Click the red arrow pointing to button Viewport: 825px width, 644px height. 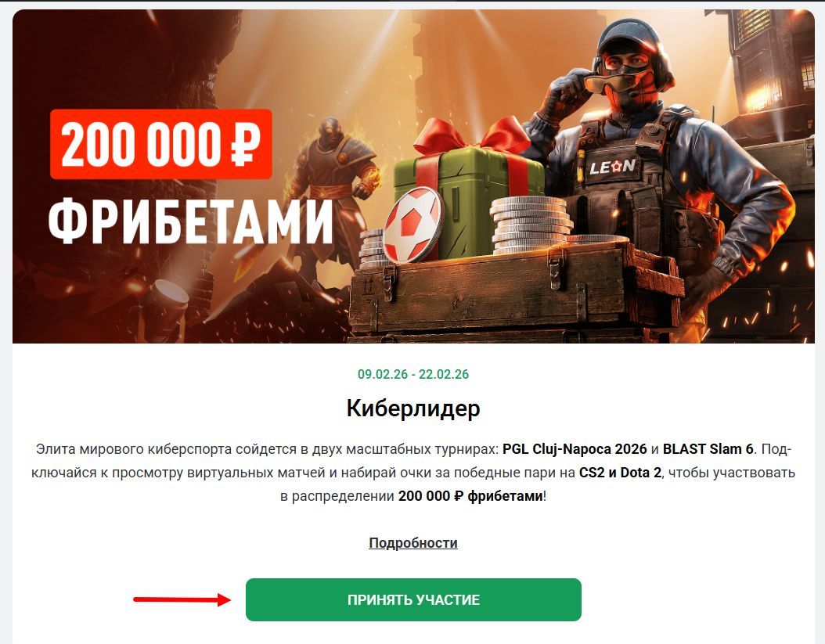pyautogui.click(x=182, y=599)
